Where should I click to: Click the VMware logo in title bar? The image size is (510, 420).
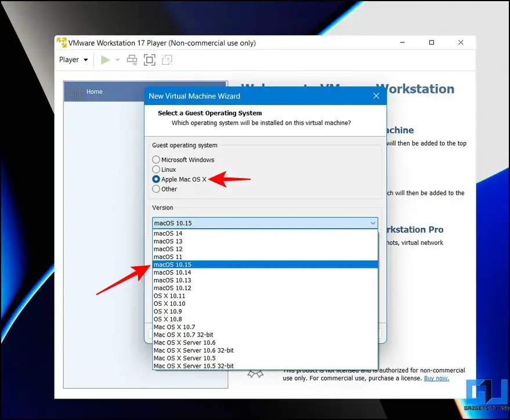(61, 43)
